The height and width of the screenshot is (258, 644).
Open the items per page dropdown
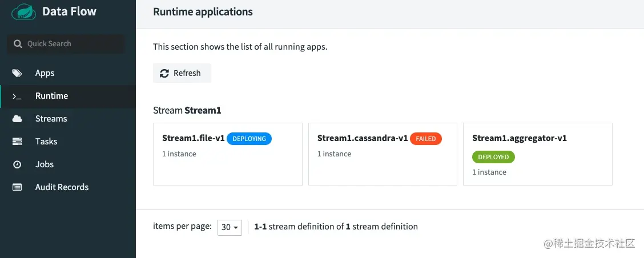pos(230,227)
